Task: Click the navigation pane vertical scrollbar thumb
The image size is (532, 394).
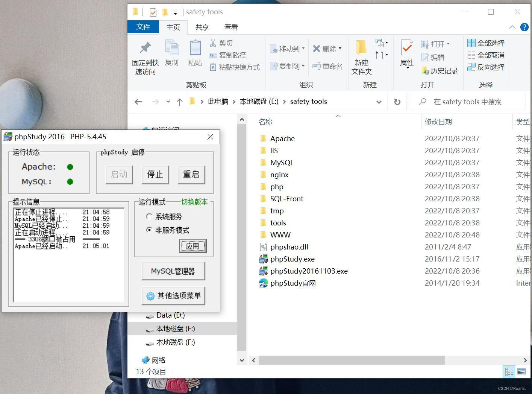Action: coord(242,238)
